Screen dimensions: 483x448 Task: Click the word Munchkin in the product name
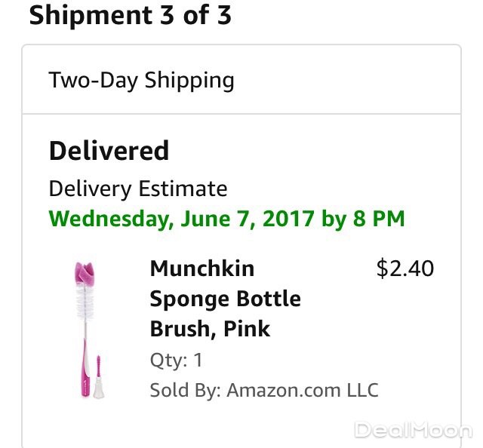pos(202,268)
